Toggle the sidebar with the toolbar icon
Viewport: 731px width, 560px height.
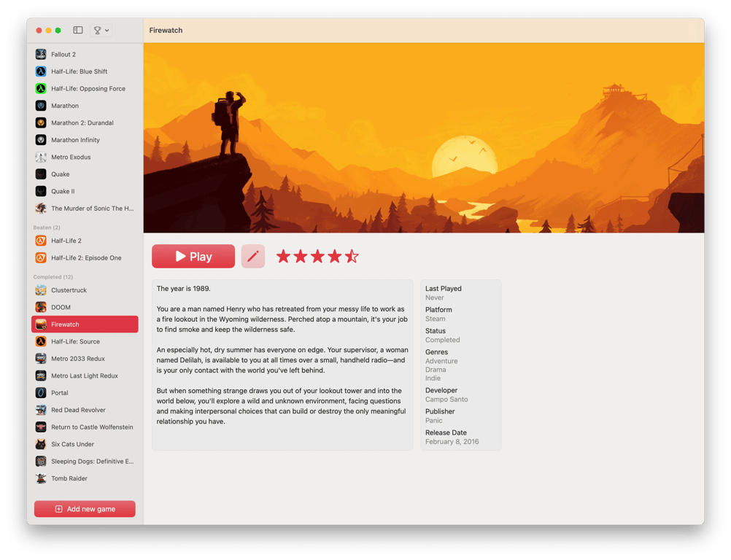tap(78, 31)
